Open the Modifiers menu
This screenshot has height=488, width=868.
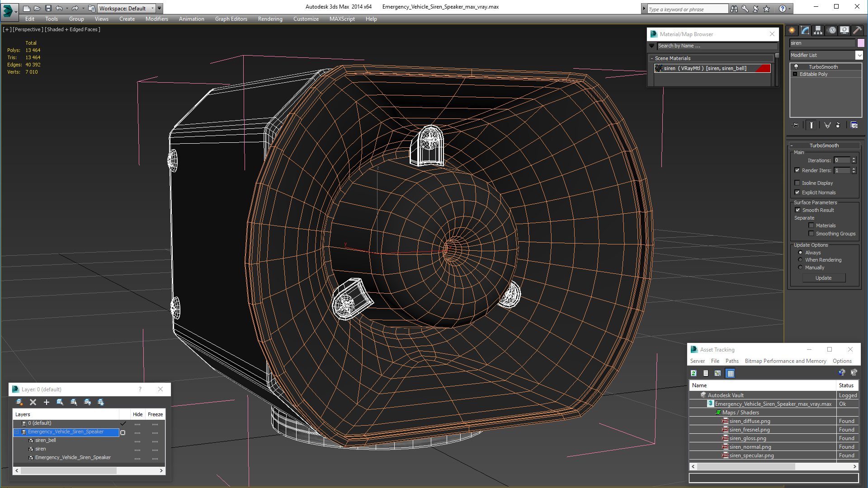pyautogui.click(x=157, y=19)
